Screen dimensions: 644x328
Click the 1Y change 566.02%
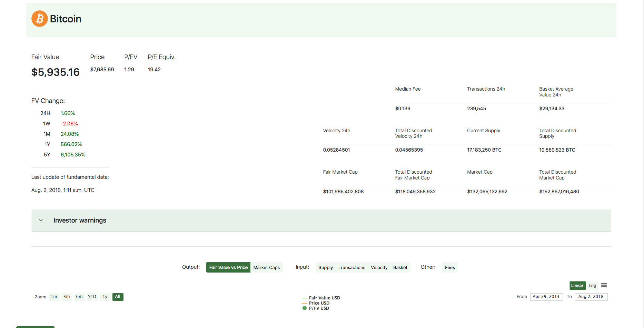point(71,144)
